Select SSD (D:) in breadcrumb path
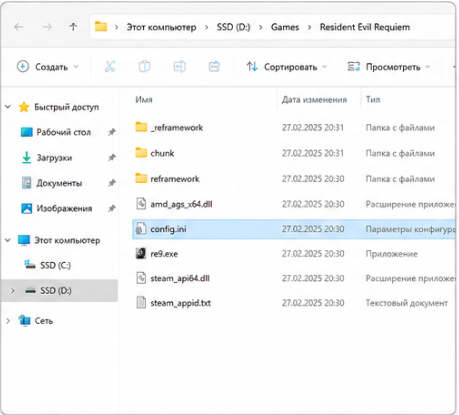459x415 pixels. 233,27
